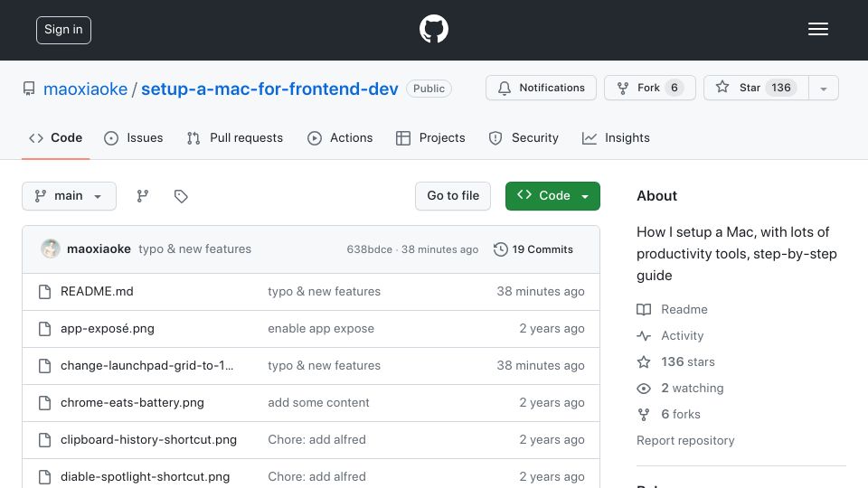Open maoxiaoke commit author link

pyautogui.click(x=99, y=249)
